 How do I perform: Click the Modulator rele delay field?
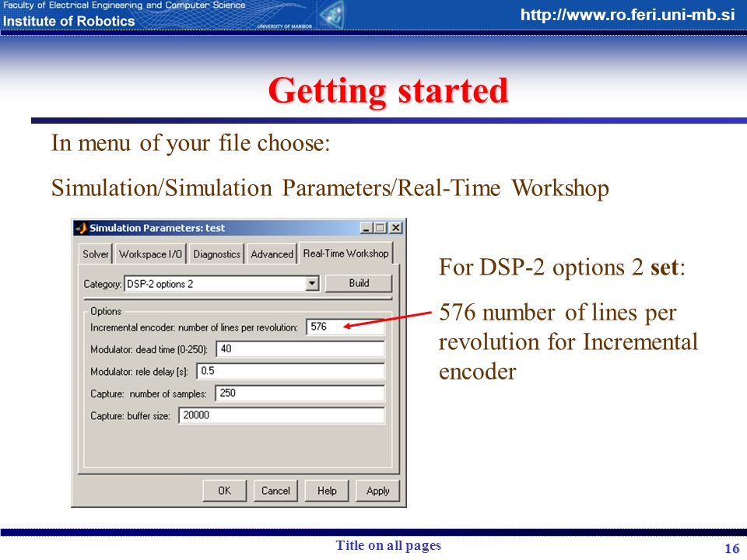point(290,371)
